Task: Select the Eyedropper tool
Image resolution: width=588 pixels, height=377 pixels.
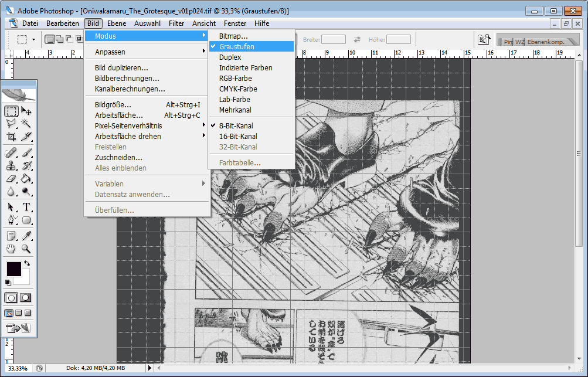Action: click(26, 236)
